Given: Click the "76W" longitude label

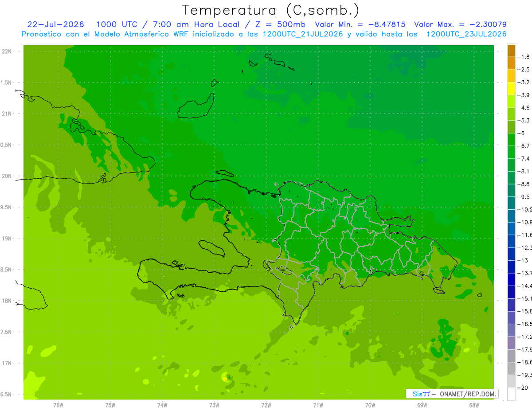Looking at the screenshot, I should pos(58,405).
